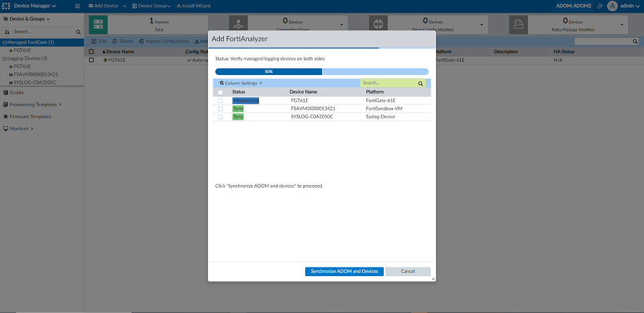Click the admin avatar icon
644x313 pixels.
[x=612, y=6]
